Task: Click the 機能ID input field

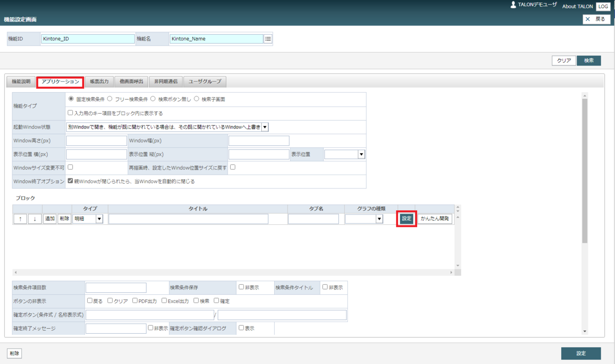Action: 88,39
